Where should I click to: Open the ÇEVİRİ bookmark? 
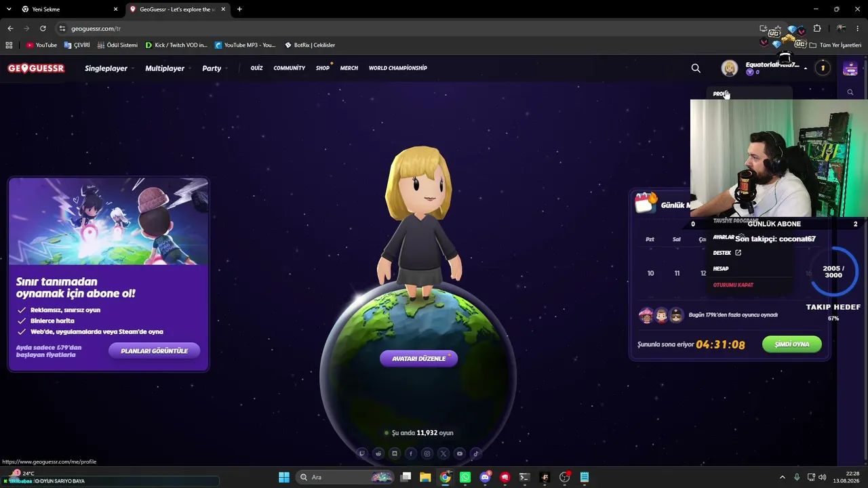point(77,45)
